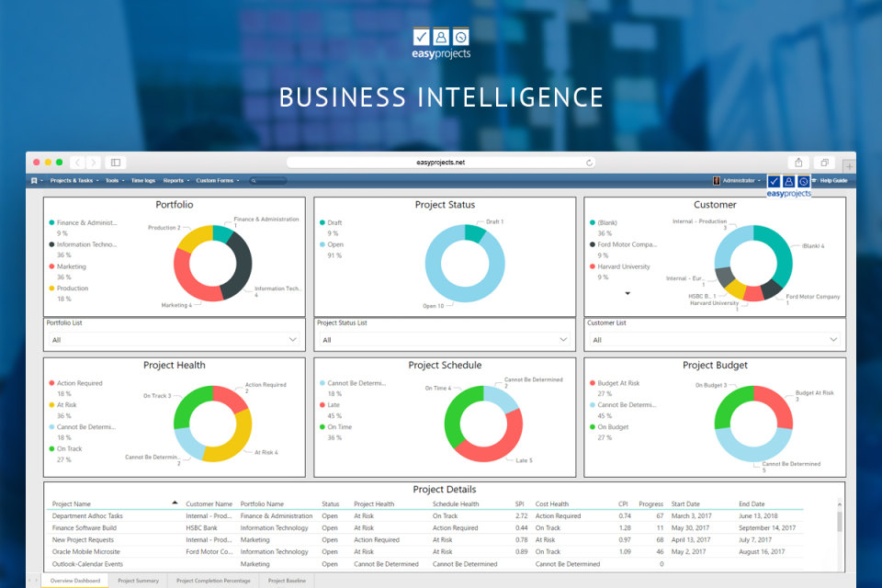882x588 pixels.
Task: Click Budget At Risk legend item
Action: (x=615, y=383)
